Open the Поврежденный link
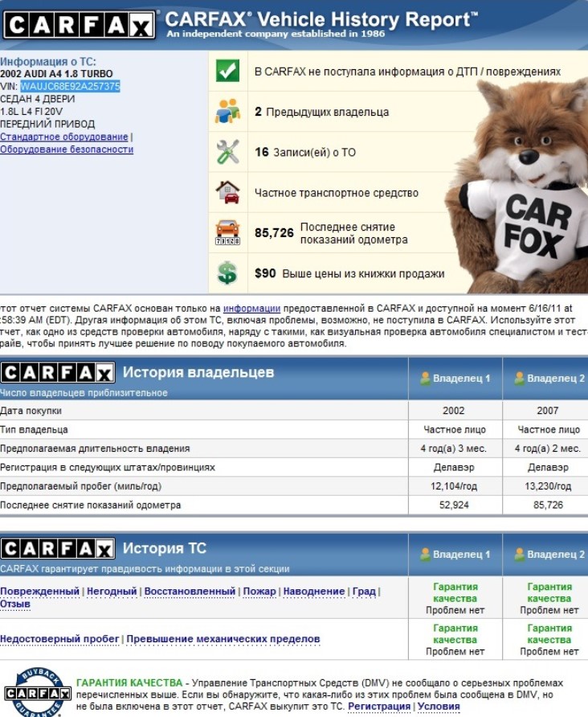Screen dimensions: 588x717 pos(39,591)
